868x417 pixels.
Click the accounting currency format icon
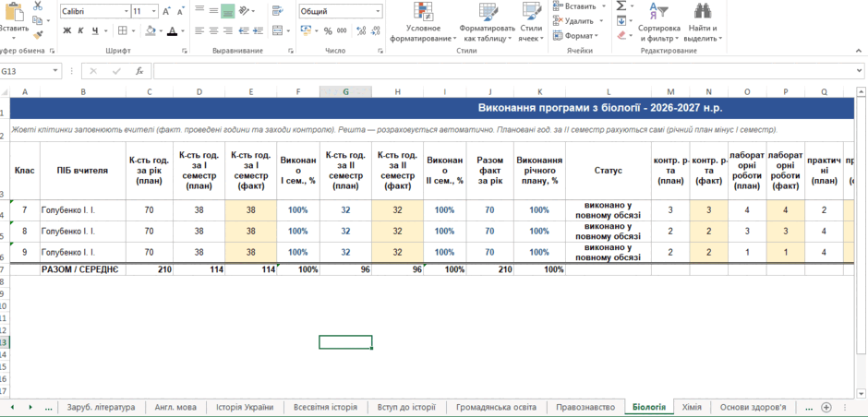pos(307,30)
